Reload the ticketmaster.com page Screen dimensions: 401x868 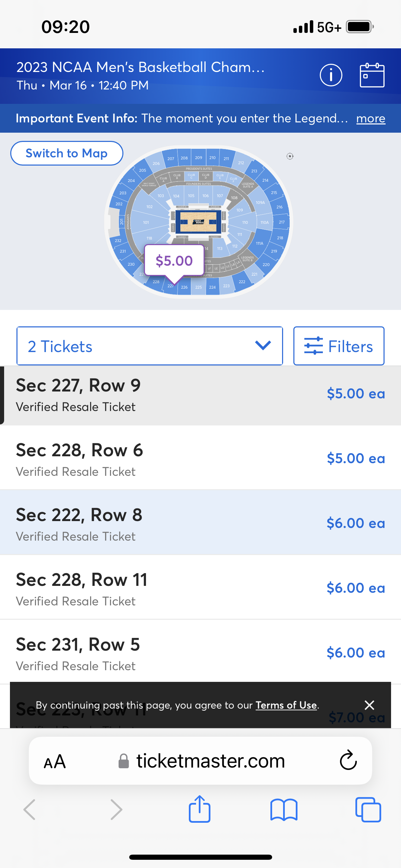click(348, 760)
